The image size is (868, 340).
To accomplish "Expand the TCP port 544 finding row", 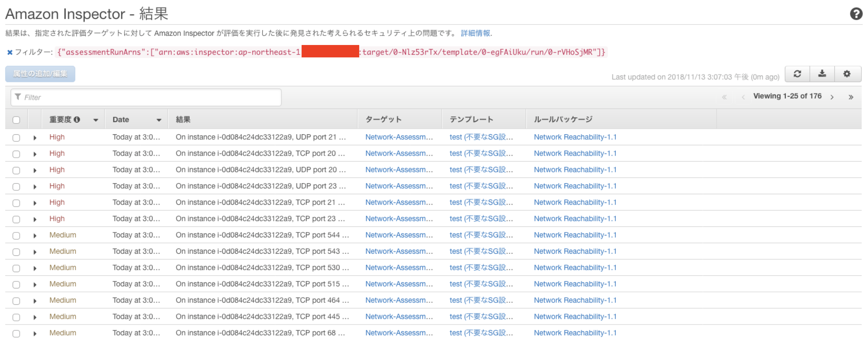I will click(35, 236).
